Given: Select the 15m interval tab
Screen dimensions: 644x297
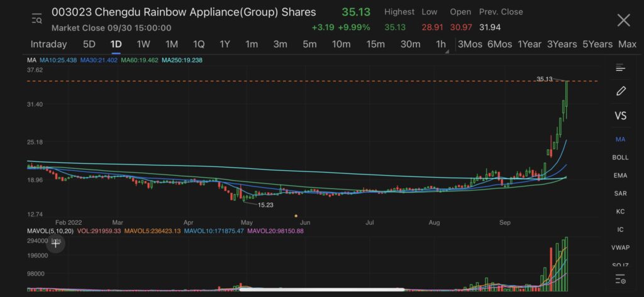Looking at the screenshot, I should 375,45.
